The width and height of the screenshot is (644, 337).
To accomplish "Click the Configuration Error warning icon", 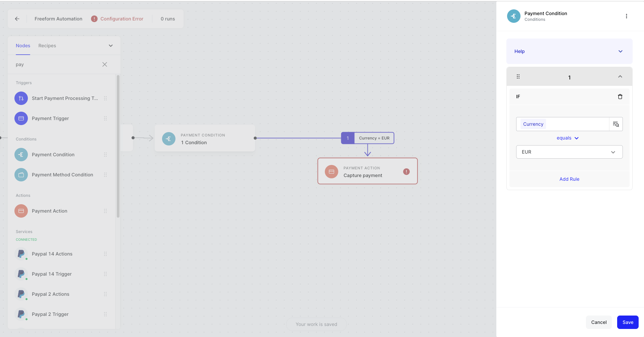I will (94, 19).
